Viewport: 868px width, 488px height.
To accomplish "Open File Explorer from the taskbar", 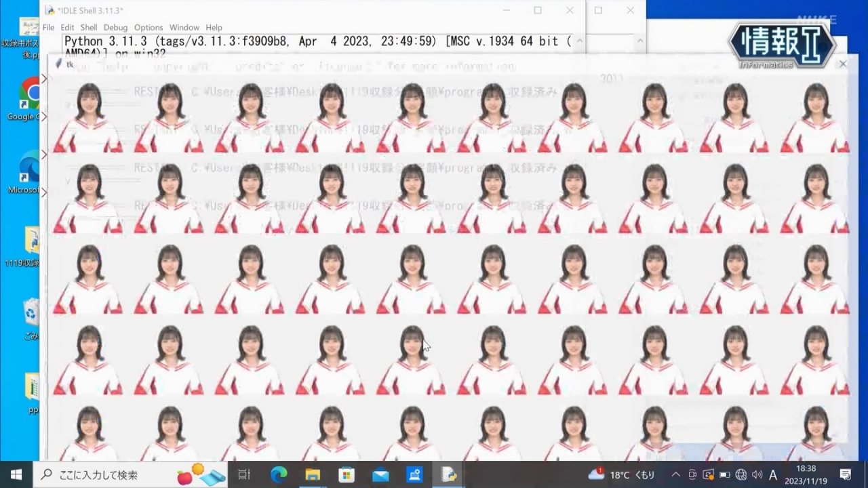I will 313,474.
